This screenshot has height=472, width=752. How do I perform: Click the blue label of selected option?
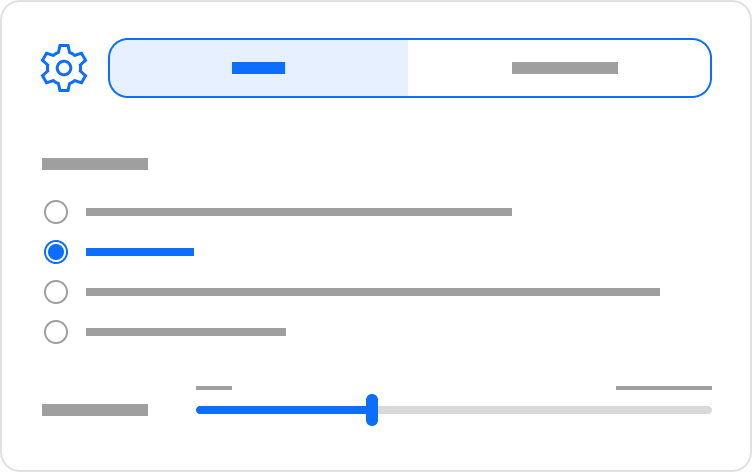coord(140,252)
